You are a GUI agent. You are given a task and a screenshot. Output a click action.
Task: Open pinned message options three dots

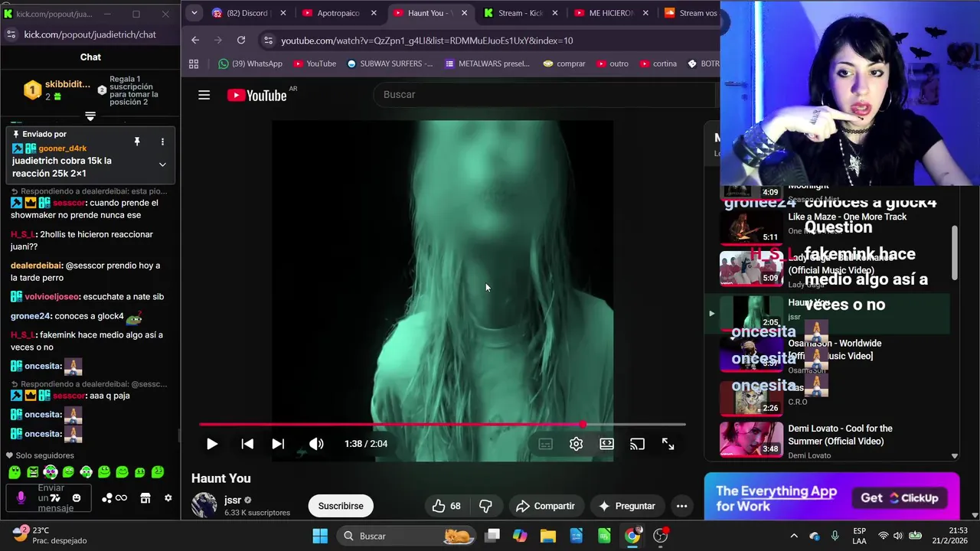(x=162, y=142)
